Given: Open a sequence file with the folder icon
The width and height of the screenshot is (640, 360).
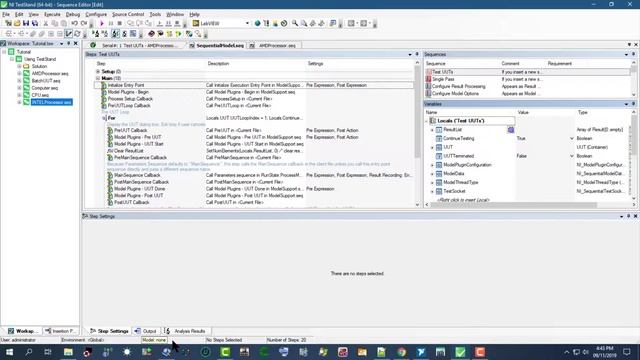Looking at the screenshot, I should [17, 23].
